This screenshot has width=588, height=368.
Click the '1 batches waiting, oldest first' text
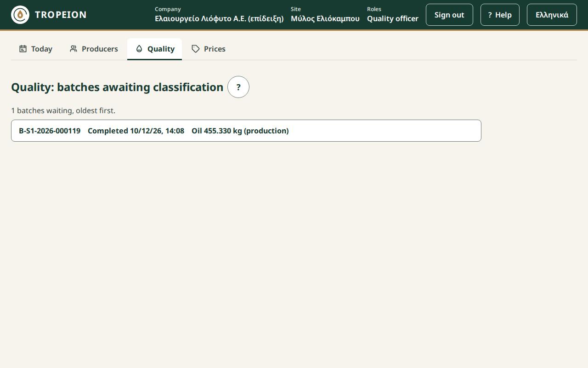coord(63,110)
